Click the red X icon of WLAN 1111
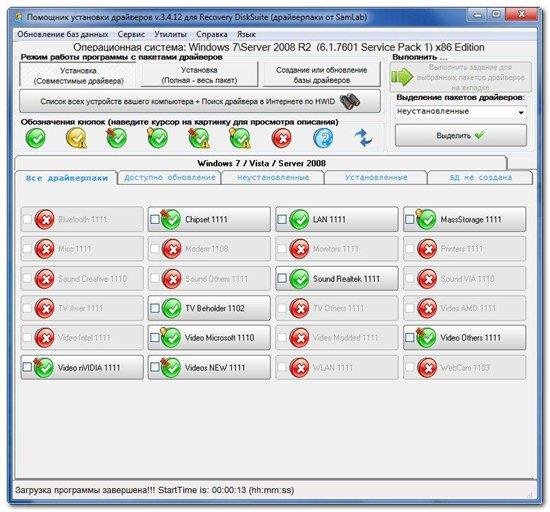The image size is (550, 512). 299,368
